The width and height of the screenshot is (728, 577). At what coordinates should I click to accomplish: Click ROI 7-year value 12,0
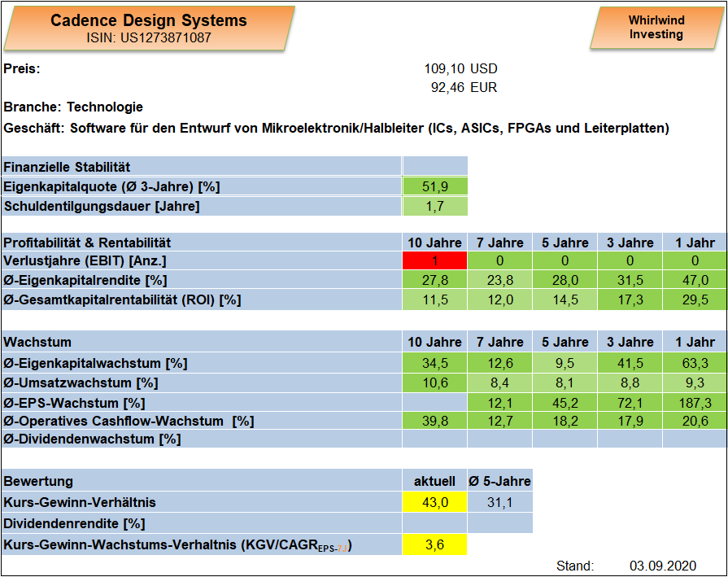click(x=500, y=299)
